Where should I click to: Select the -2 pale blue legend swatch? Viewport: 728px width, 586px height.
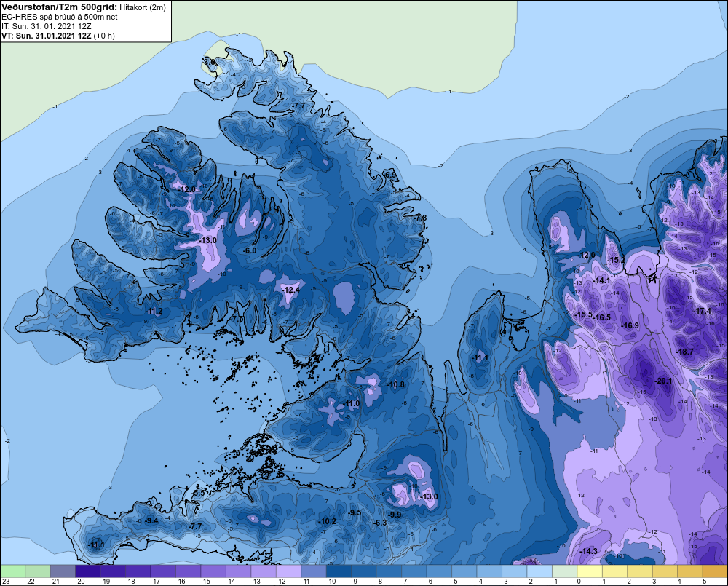click(539, 571)
